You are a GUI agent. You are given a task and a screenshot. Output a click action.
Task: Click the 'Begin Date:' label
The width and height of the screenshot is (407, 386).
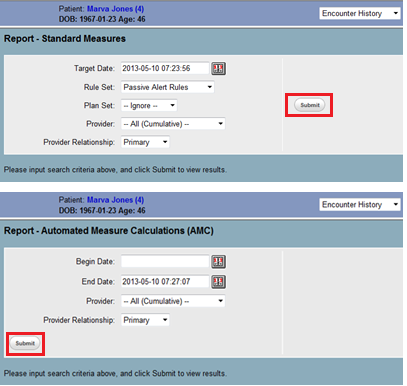coord(95,262)
